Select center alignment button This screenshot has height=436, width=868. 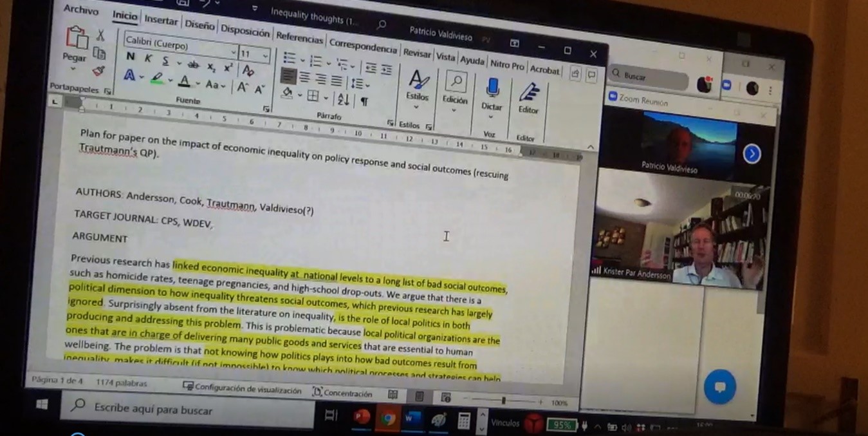[305, 78]
